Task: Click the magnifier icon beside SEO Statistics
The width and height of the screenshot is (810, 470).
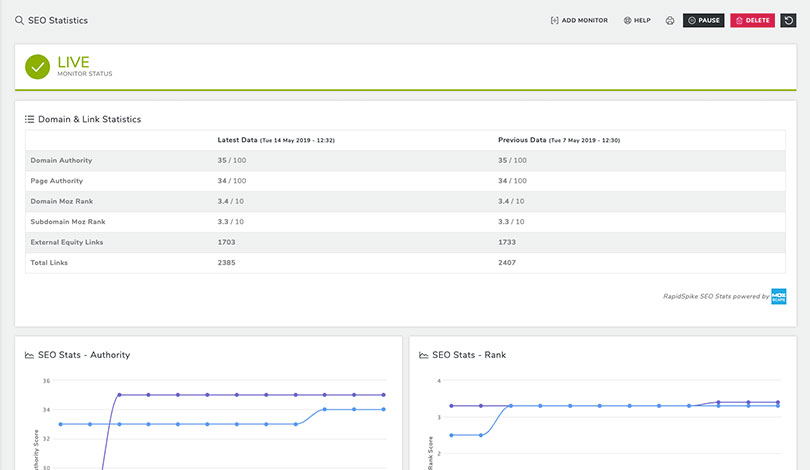Action: coord(19,20)
